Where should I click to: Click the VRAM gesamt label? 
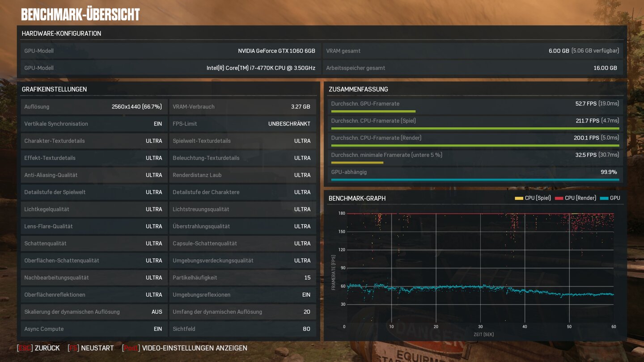(343, 51)
